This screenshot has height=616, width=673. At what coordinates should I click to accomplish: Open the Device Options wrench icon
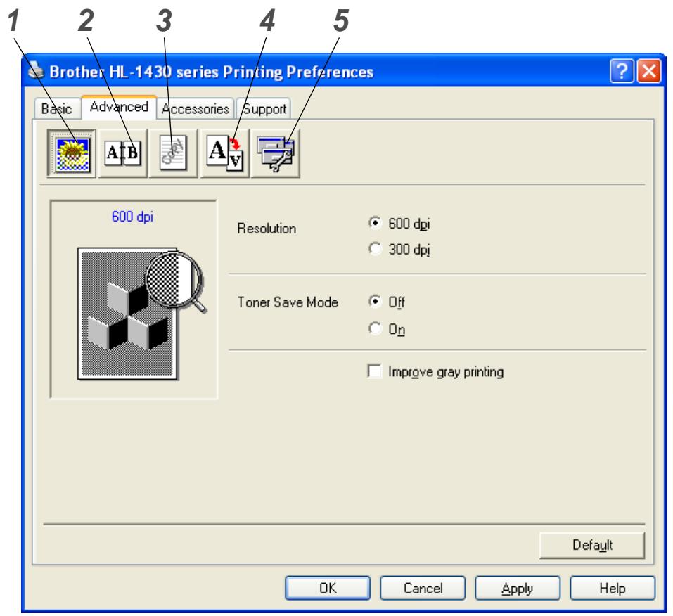tap(275, 153)
